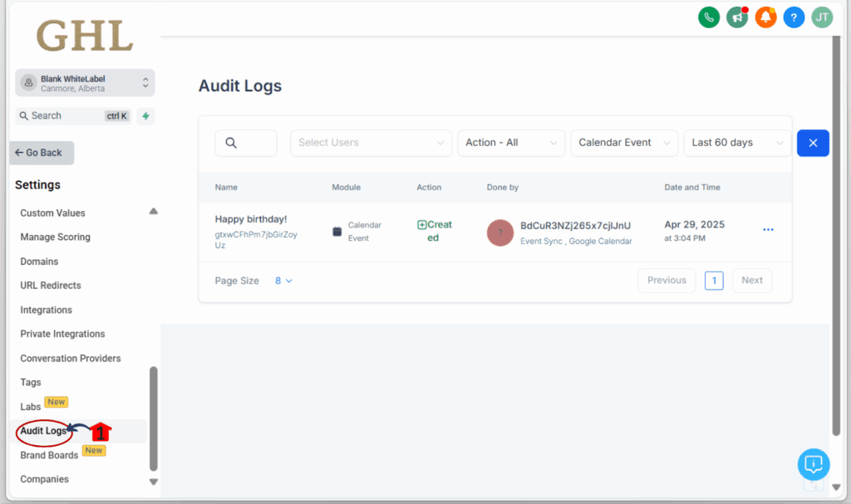Image resolution: width=851 pixels, height=504 pixels.
Task: Open the Action - All filter dropdown
Action: pos(511,143)
